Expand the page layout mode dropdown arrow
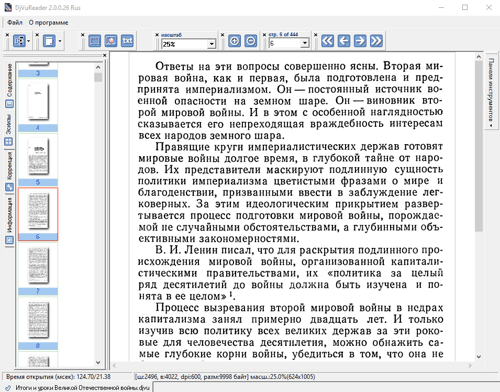This screenshot has width=500, height=392. click(x=28, y=41)
